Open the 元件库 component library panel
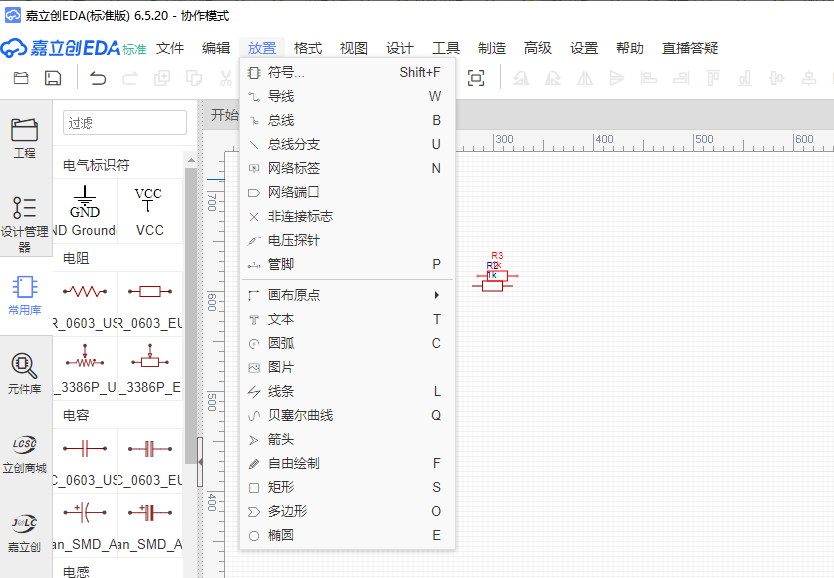 (x=24, y=374)
